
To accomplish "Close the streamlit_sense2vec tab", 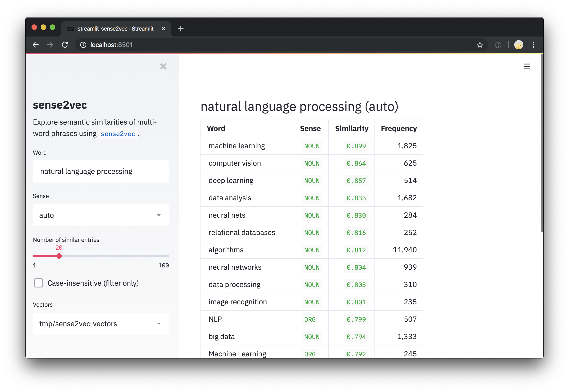I will point(163,29).
